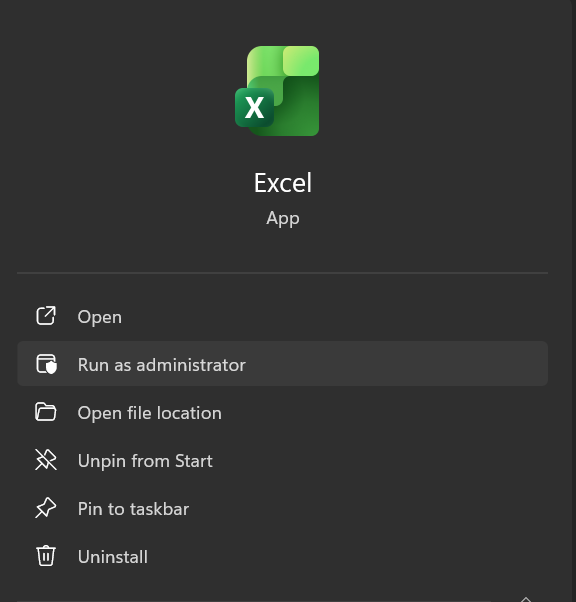Click the pin icon for taskbar
Image resolution: width=576 pixels, height=602 pixels.
coord(46,508)
